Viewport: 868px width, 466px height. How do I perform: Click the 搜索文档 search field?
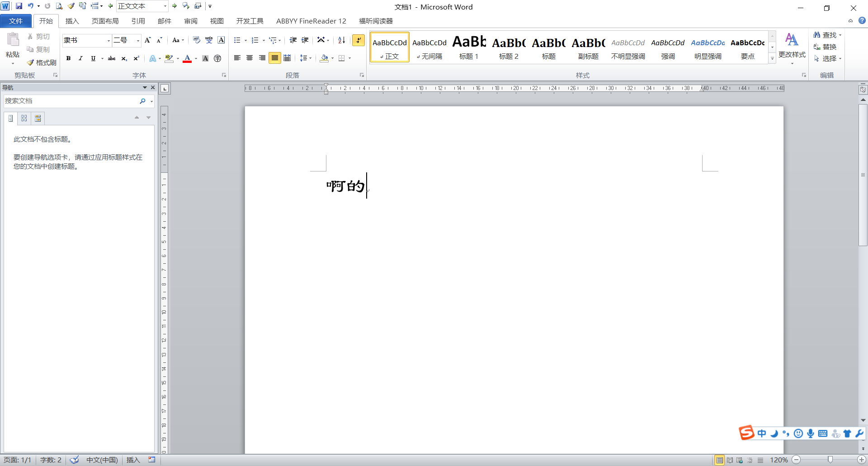[x=71, y=101]
